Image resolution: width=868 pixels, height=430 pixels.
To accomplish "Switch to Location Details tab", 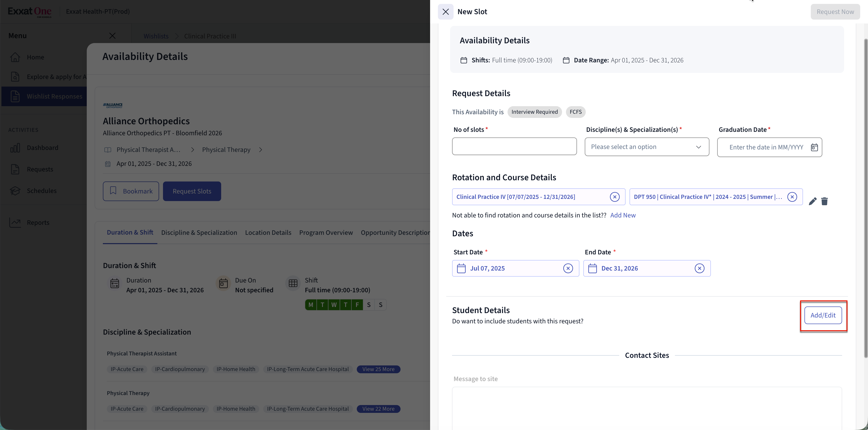I will pos(268,233).
